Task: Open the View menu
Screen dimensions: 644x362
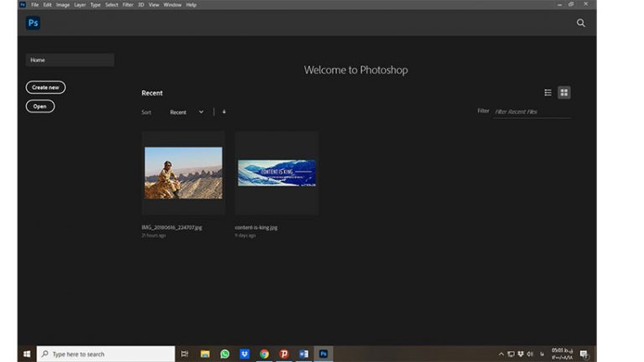Action: pyautogui.click(x=153, y=5)
